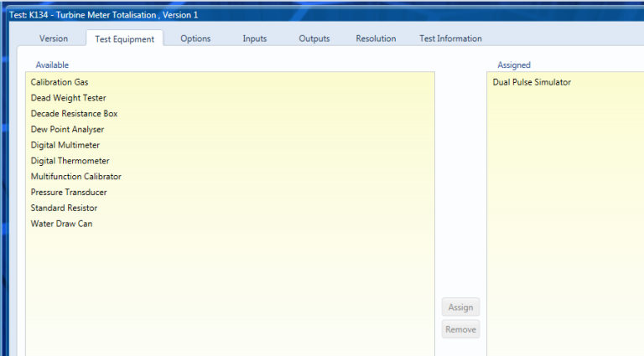Viewport: 644px width, 356px height.
Task: Choose Dead Weight Tester from list
Action: [x=68, y=98]
